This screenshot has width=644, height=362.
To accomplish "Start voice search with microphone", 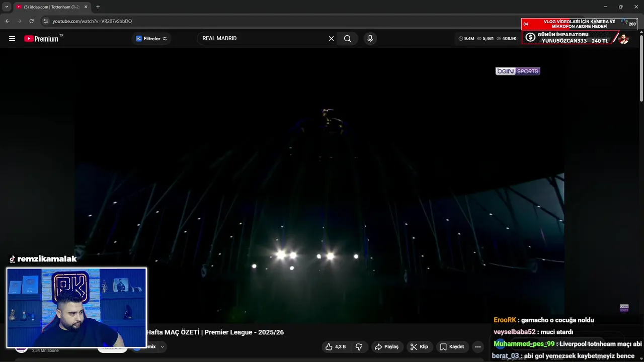I will tap(370, 39).
